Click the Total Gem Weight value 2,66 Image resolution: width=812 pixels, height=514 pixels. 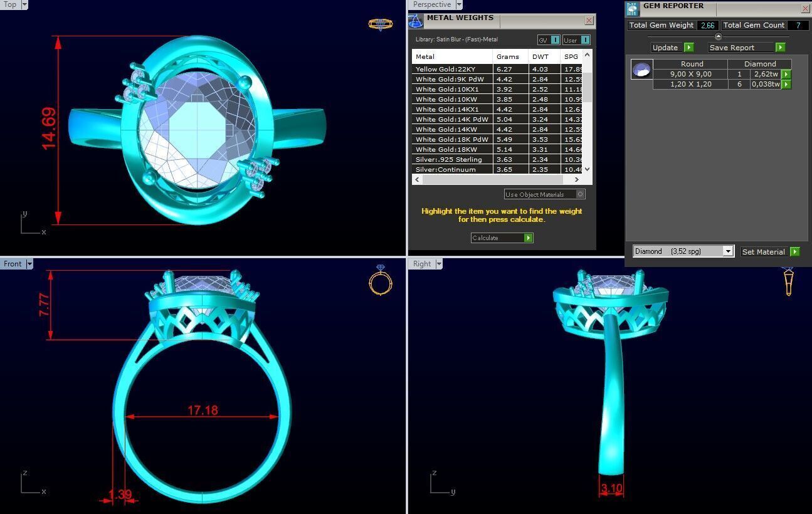tap(708, 25)
